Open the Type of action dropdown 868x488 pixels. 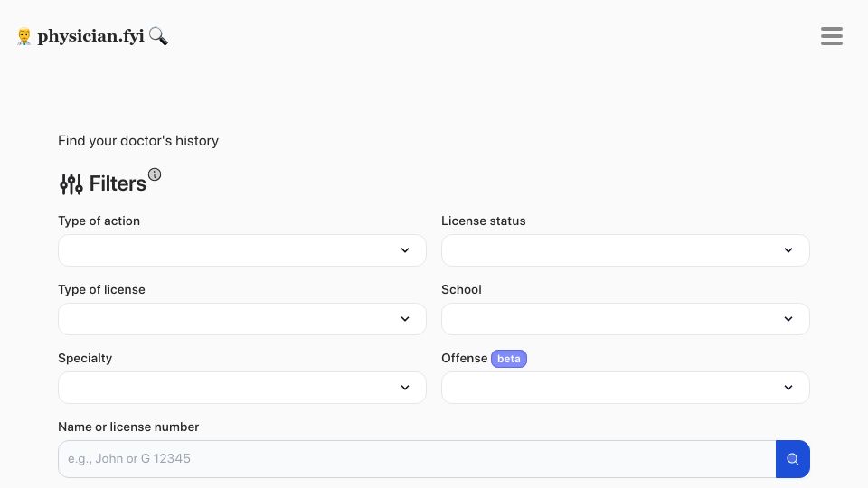point(242,250)
